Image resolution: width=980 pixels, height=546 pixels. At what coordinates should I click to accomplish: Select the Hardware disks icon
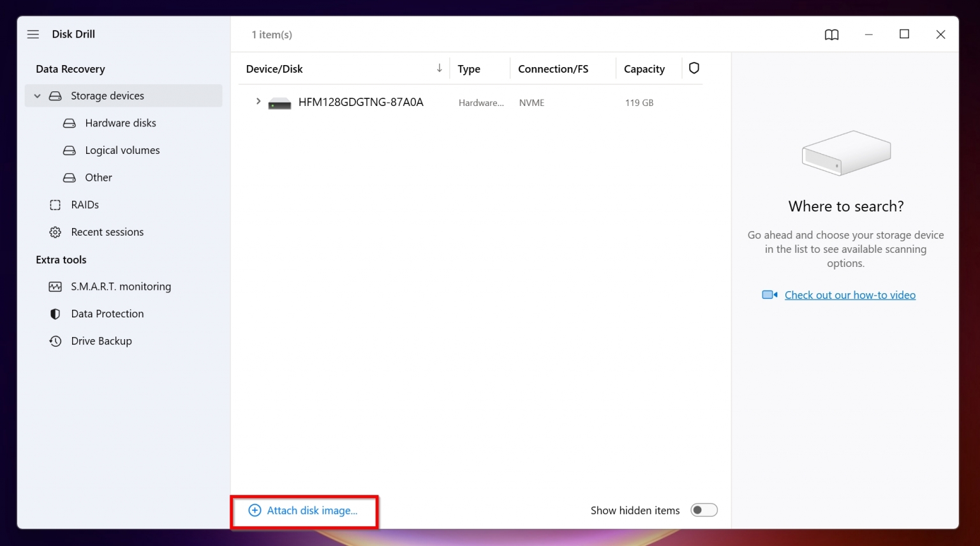pos(69,123)
